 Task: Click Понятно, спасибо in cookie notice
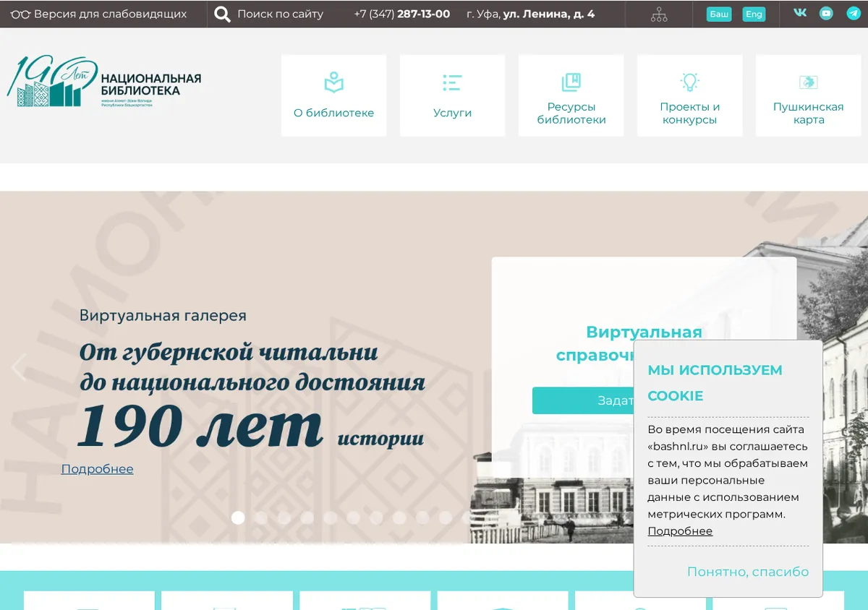point(748,572)
